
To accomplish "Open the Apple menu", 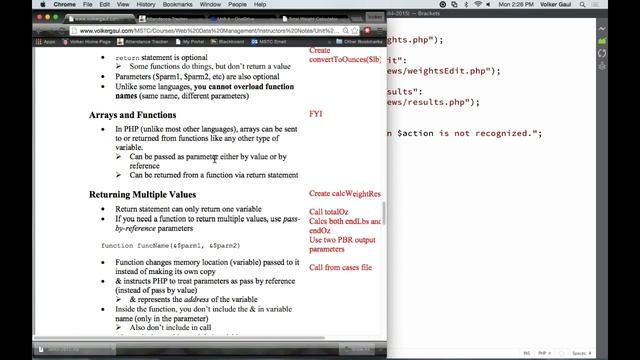I will click(x=43, y=4).
